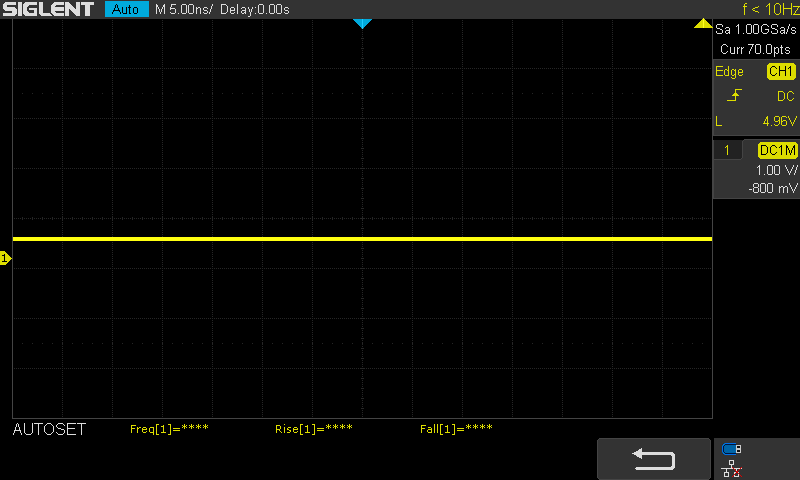This screenshot has width=800, height=480.
Task: Click the Delay:0.00s reading
Action: pyautogui.click(x=255, y=9)
